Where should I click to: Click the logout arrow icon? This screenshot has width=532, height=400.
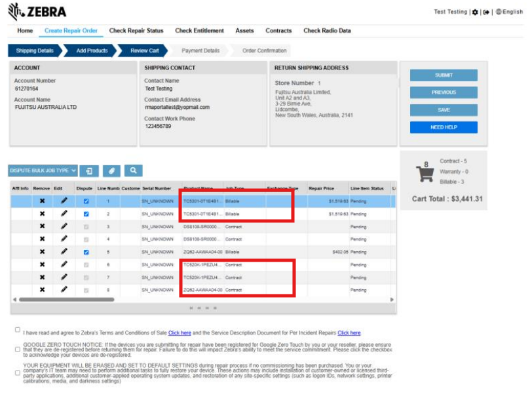coord(486,12)
